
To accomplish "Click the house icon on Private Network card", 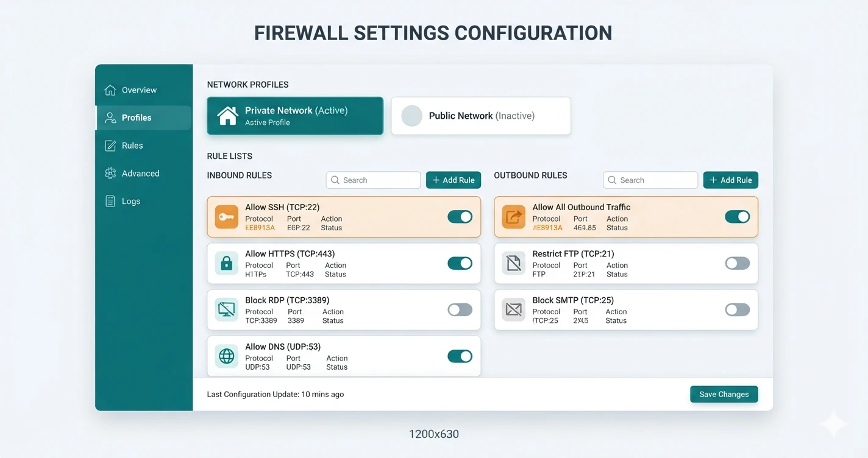I will coord(228,116).
